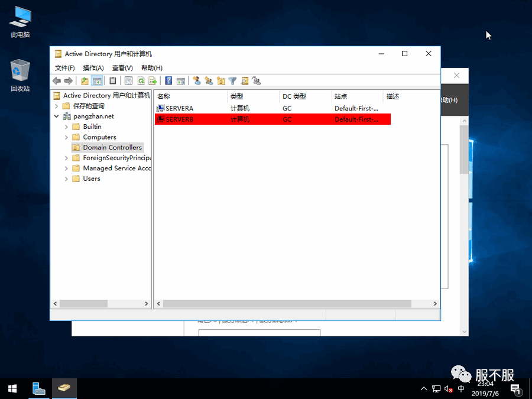
Task: Click the GC cell of SERVERA
Action: pos(287,108)
